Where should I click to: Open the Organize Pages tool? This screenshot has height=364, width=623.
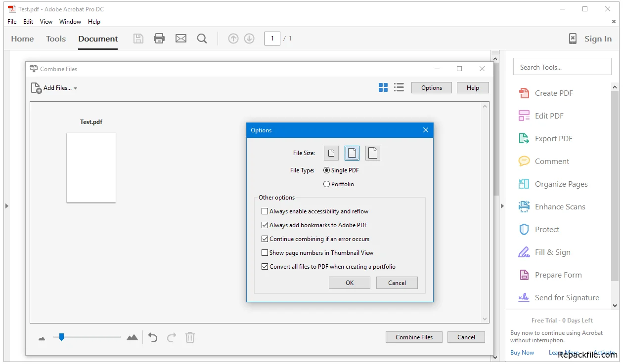pyautogui.click(x=553, y=184)
